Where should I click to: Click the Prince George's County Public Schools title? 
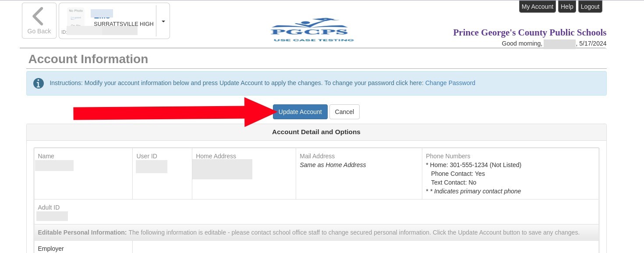(x=530, y=32)
